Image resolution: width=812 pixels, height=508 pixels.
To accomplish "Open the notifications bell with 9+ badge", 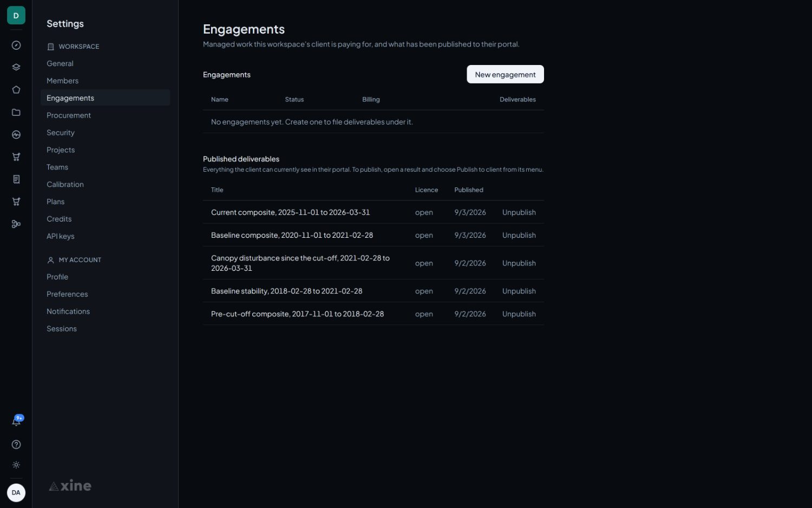I will tap(16, 421).
